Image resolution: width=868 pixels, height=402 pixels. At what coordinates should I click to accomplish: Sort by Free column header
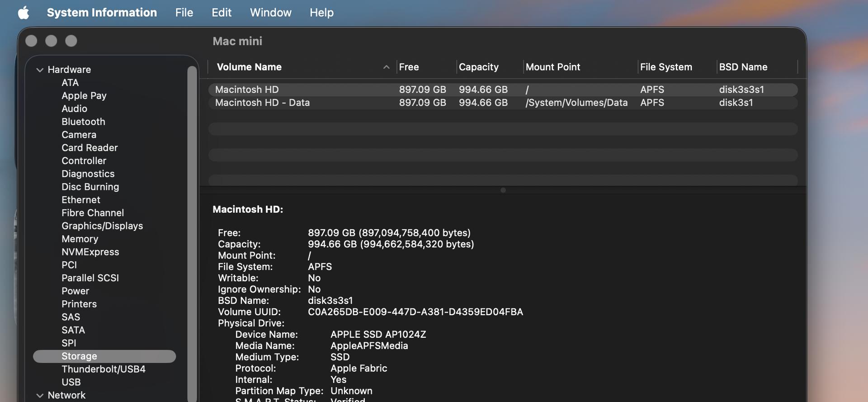click(409, 67)
